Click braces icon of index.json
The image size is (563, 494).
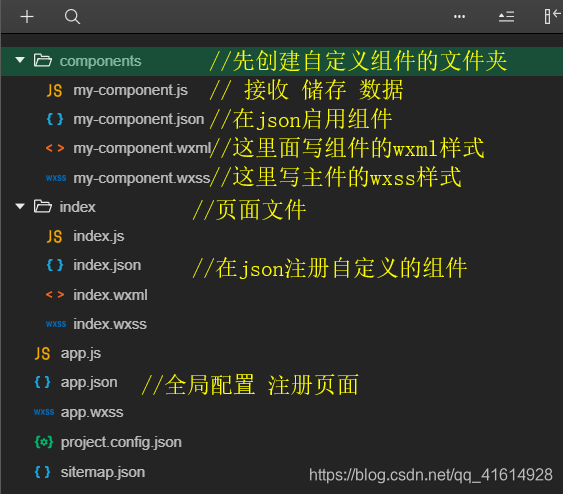(x=55, y=265)
